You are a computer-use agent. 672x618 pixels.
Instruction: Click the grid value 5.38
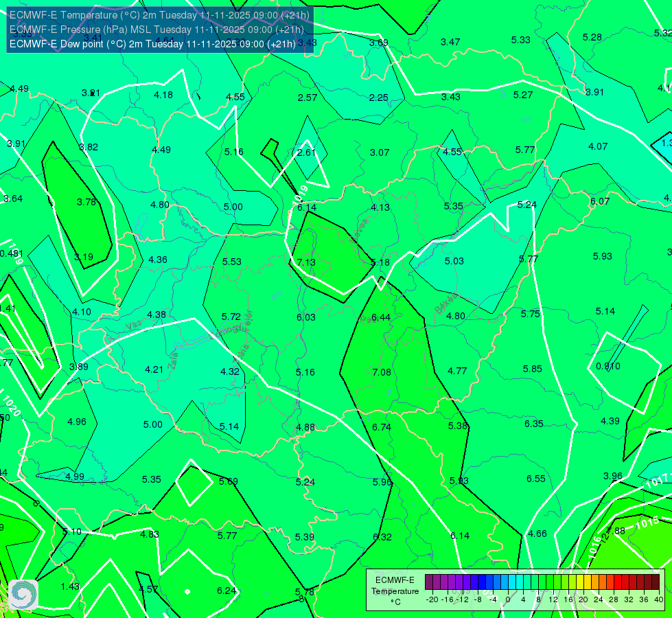pos(458,426)
